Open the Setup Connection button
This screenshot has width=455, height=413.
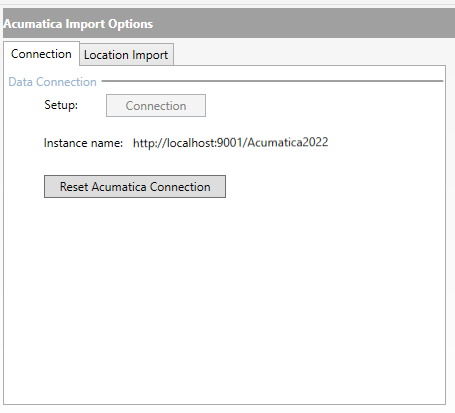click(156, 106)
